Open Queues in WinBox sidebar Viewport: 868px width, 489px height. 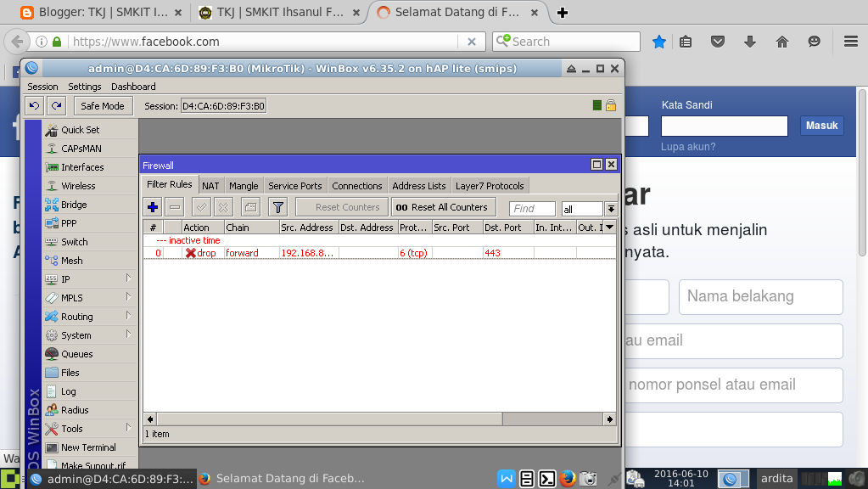(90, 354)
